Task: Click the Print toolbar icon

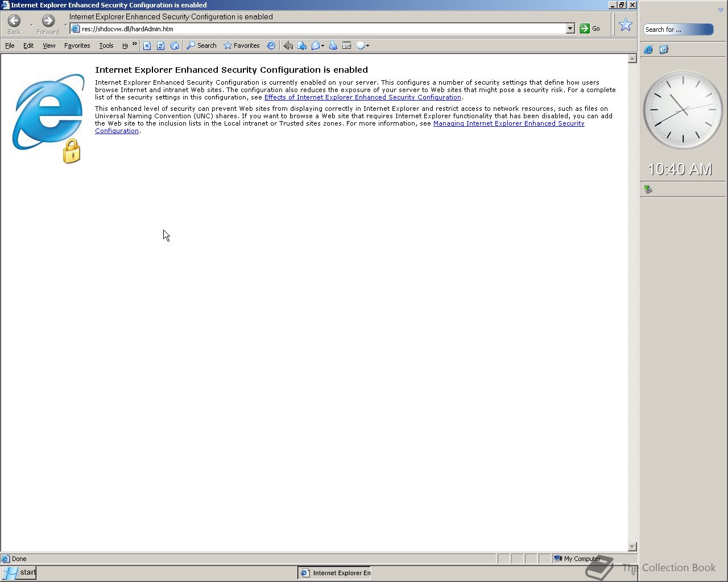Action: (x=333, y=45)
